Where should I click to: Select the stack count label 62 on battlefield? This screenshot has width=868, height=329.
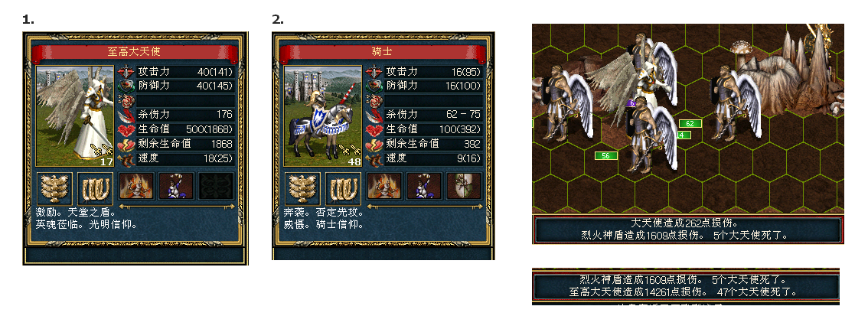[690, 123]
